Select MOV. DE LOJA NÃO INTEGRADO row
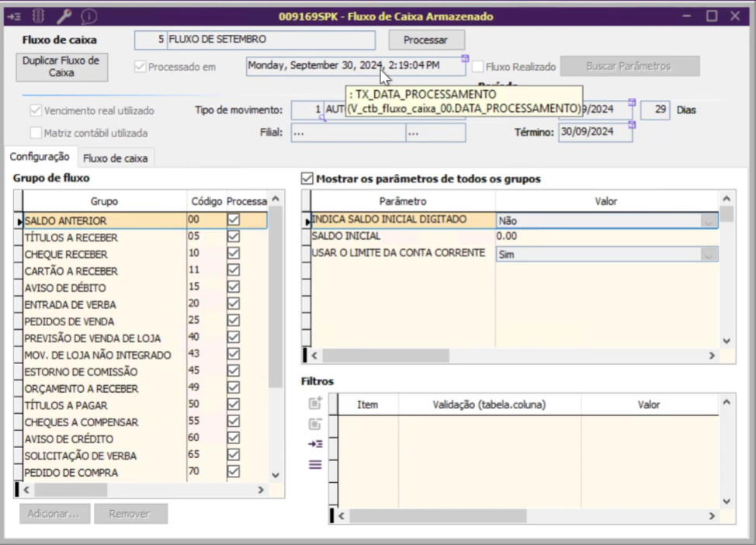This screenshot has width=756, height=545. pyautogui.click(x=144, y=355)
